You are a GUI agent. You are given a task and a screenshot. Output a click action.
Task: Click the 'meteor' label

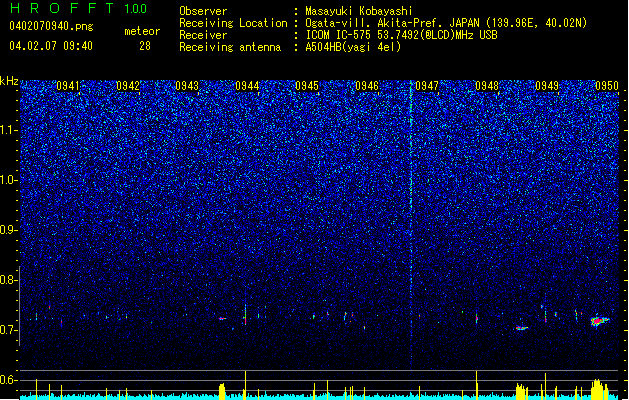coord(142,31)
